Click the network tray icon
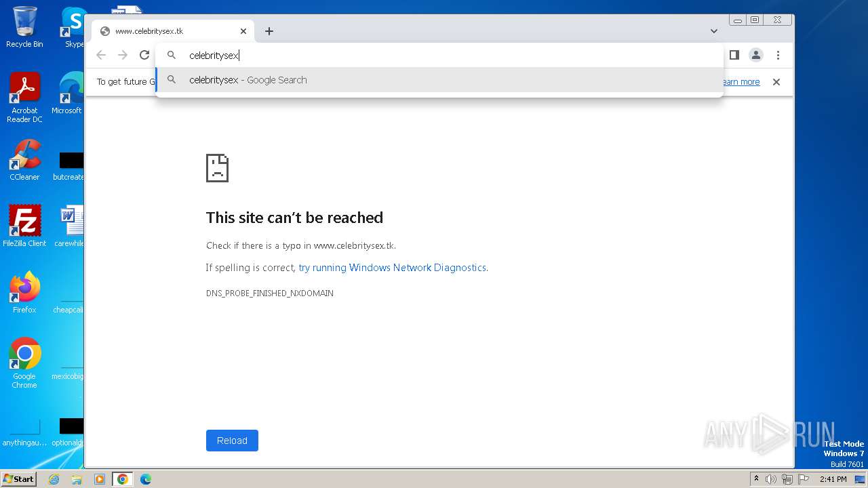Viewport: 868px width, 488px height. [x=787, y=479]
